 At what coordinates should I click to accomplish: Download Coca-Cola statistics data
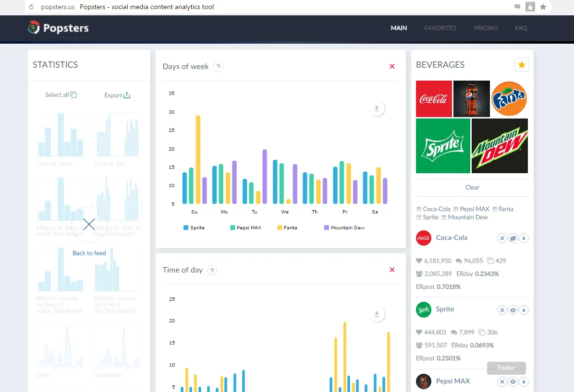pyautogui.click(x=524, y=238)
